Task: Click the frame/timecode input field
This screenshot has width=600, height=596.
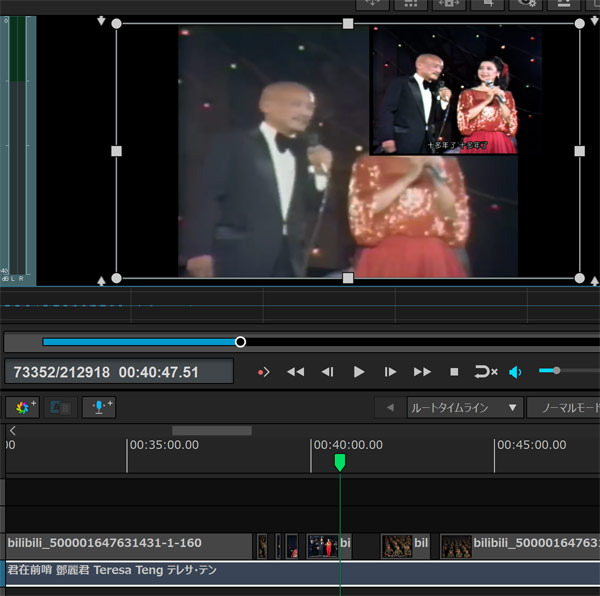Action: click(x=118, y=372)
